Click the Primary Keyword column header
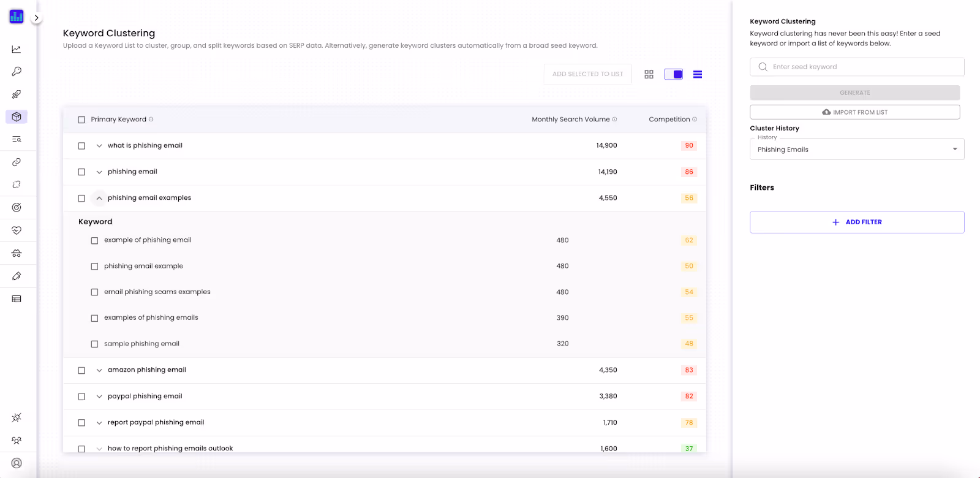Image resolution: width=980 pixels, height=478 pixels. tap(118, 120)
